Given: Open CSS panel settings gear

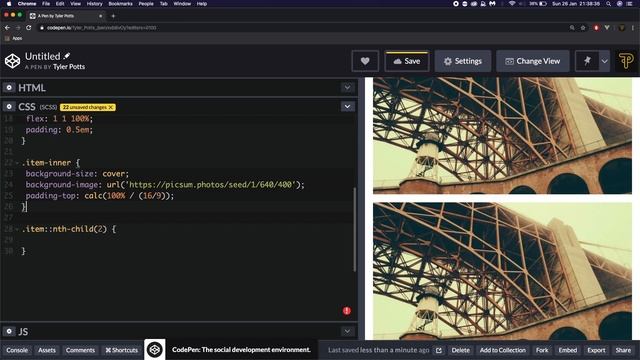Looking at the screenshot, I should 9,107.
